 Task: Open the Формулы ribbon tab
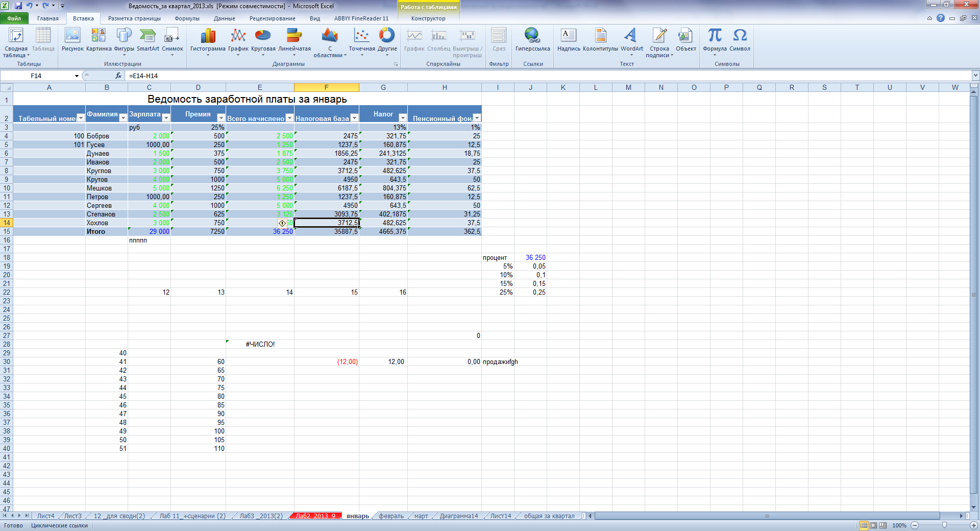point(187,18)
